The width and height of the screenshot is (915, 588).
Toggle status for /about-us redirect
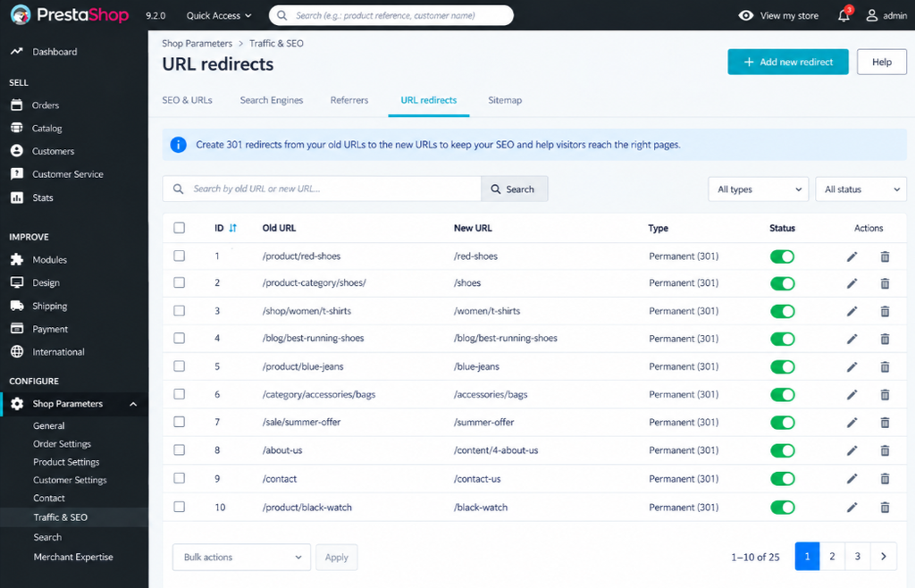point(783,450)
